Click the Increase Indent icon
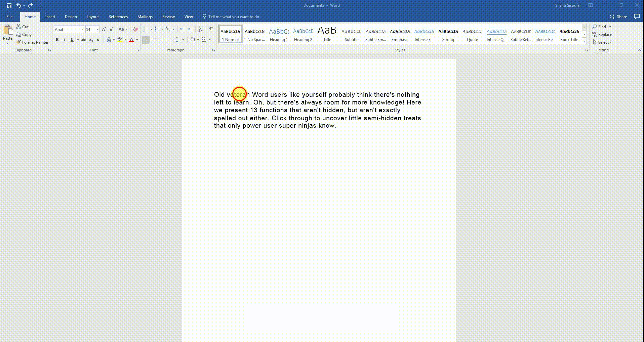 click(190, 29)
